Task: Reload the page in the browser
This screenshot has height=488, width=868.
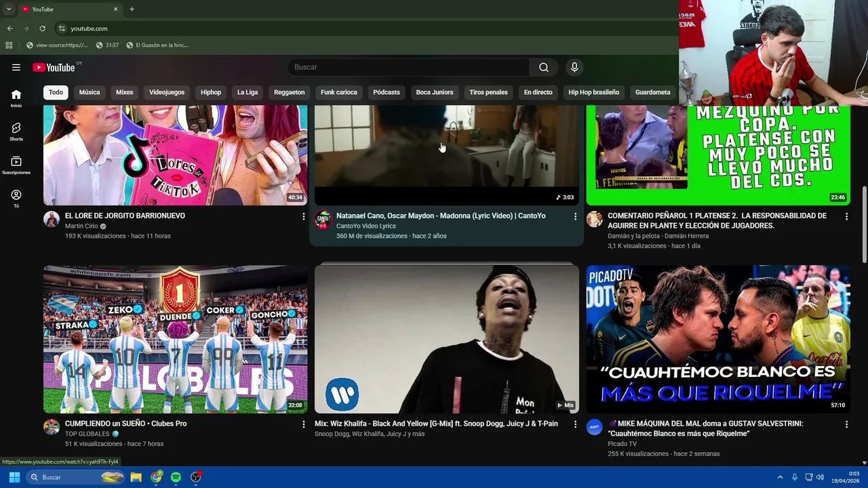Action: click(42, 28)
